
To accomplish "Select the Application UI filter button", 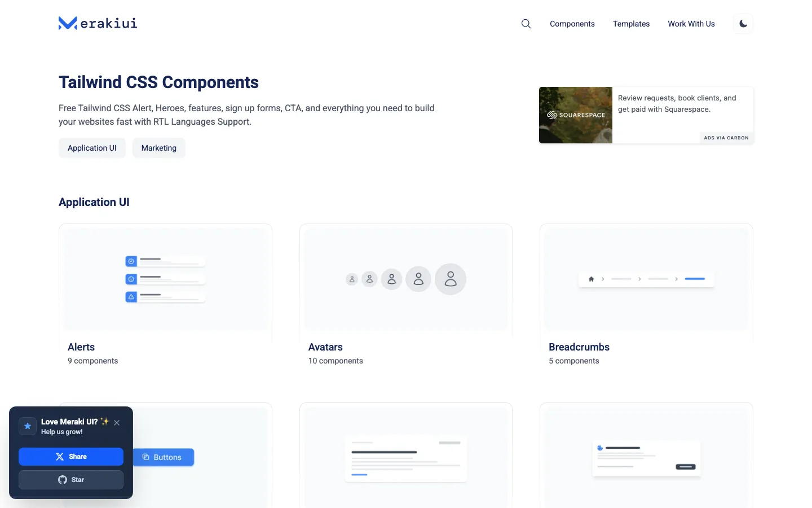I will (x=92, y=148).
